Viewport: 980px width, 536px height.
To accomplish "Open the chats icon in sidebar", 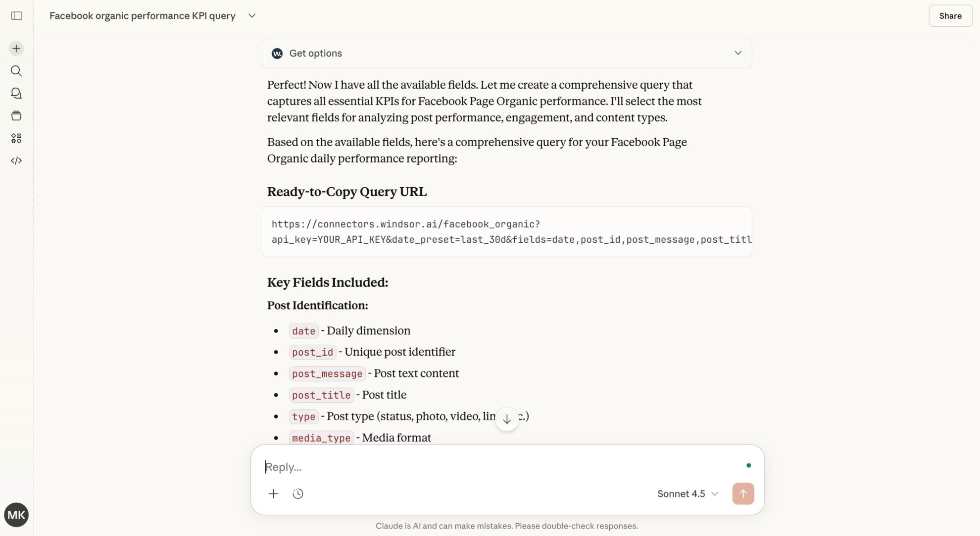I will [x=16, y=93].
